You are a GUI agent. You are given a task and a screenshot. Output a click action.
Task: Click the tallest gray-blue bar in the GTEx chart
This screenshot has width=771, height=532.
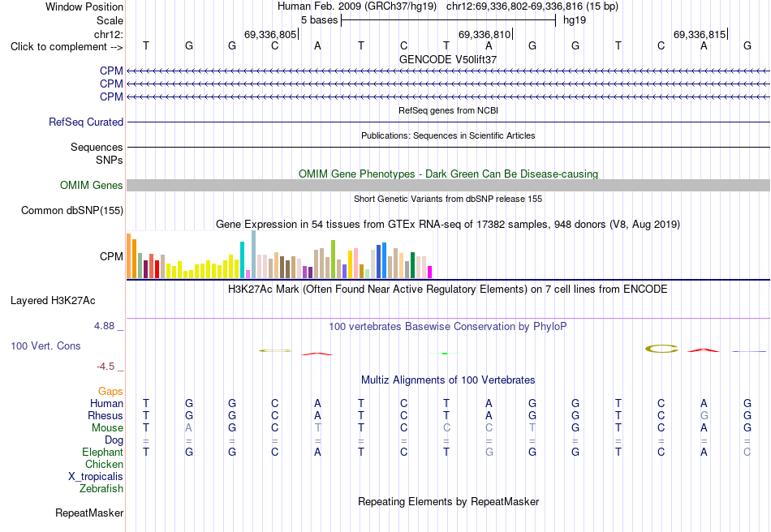coord(254,255)
